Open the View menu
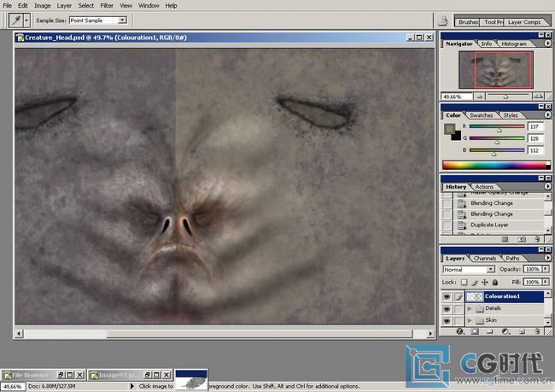Image resolution: width=555 pixels, height=392 pixels. point(126,6)
